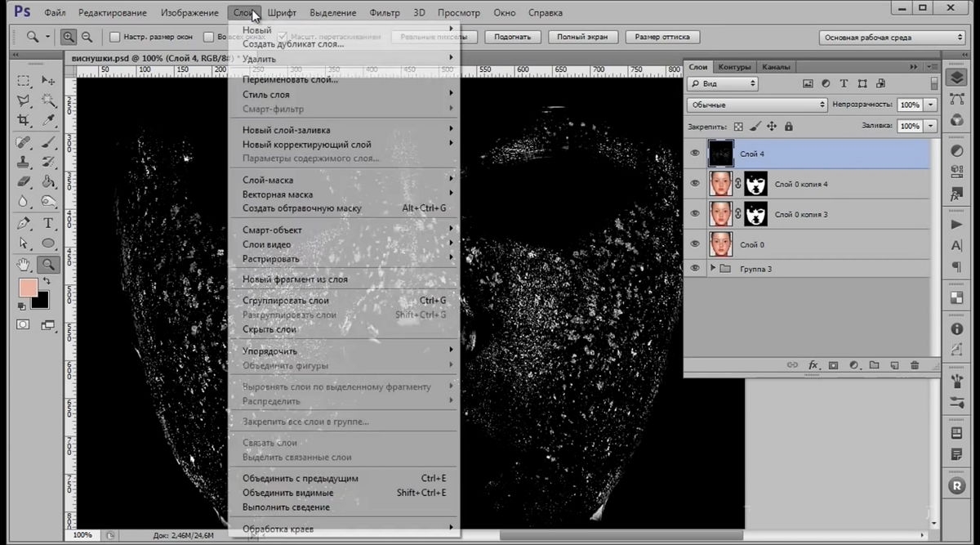Screen dimensions: 980x545
Task: Select the Blur tool
Action: pos(24,201)
